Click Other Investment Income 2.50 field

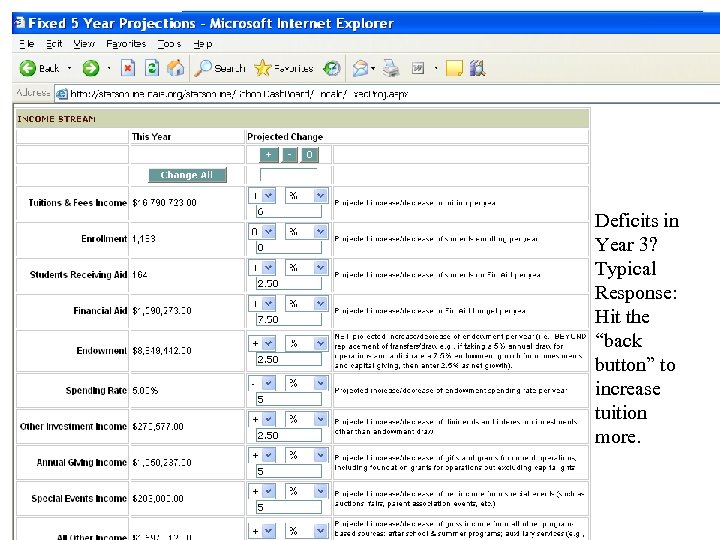click(x=289, y=435)
